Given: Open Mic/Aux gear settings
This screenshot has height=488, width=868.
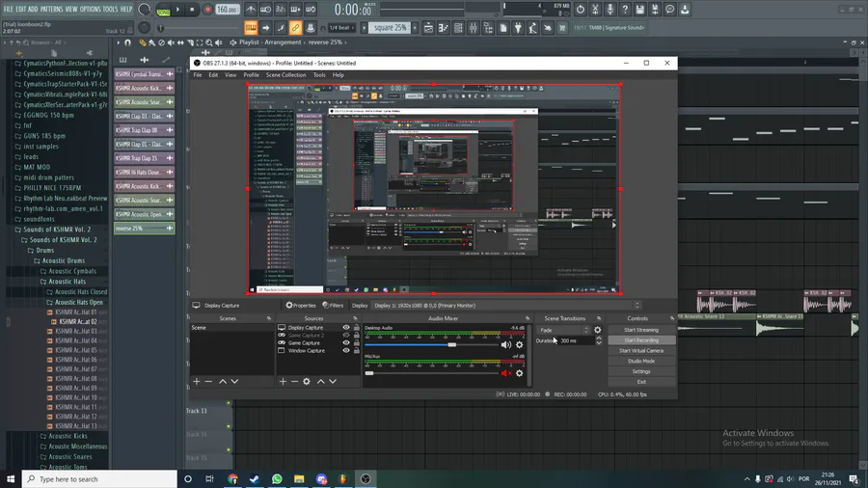Looking at the screenshot, I should click(x=519, y=373).
